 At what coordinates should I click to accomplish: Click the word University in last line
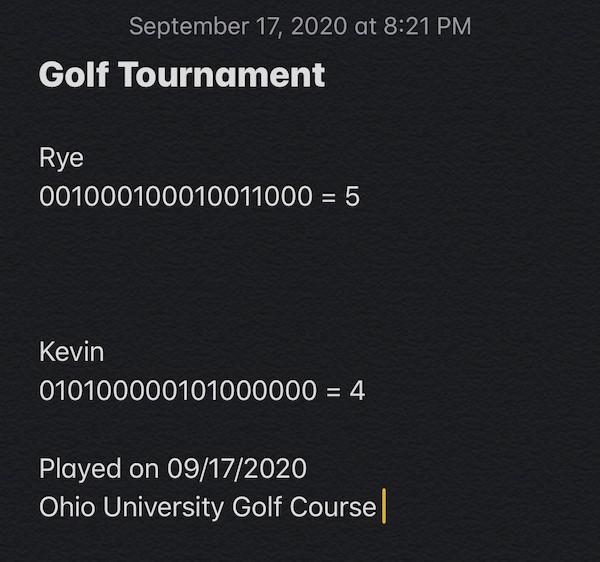click(x=163, y=508)
